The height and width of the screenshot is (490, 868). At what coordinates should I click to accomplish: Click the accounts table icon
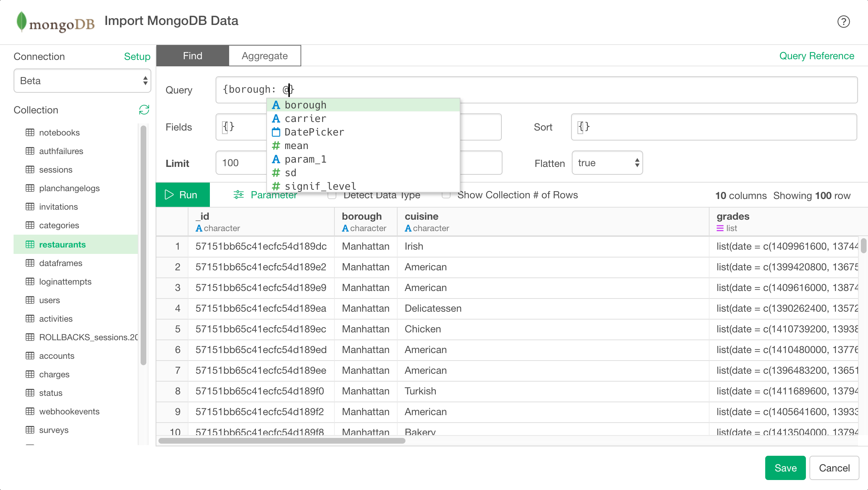(30, 356)
